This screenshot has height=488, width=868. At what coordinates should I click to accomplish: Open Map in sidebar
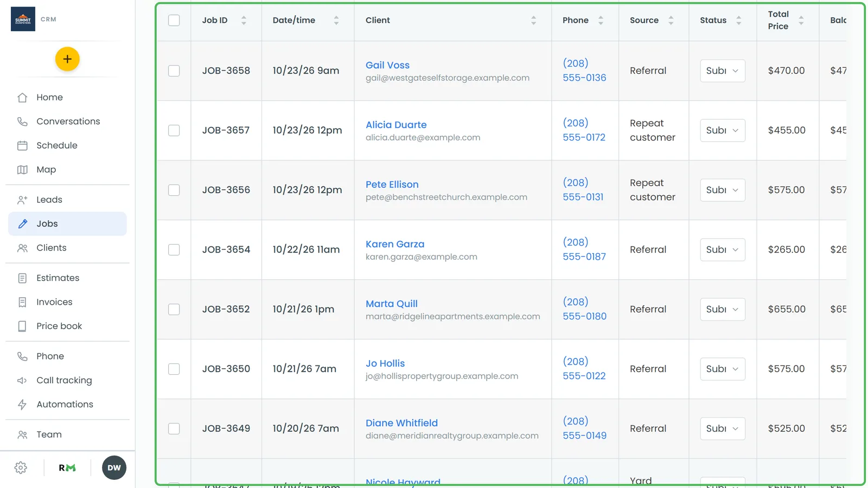[x=67, y=170]
